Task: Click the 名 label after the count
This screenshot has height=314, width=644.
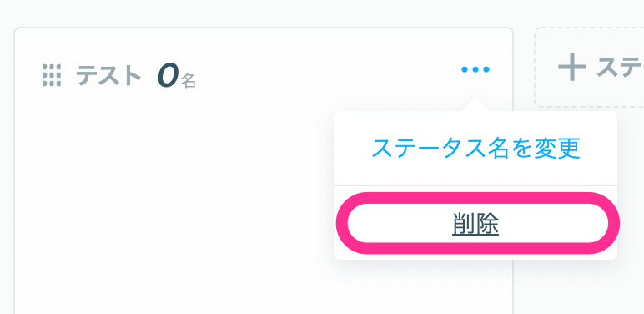Action: (188, 81)
